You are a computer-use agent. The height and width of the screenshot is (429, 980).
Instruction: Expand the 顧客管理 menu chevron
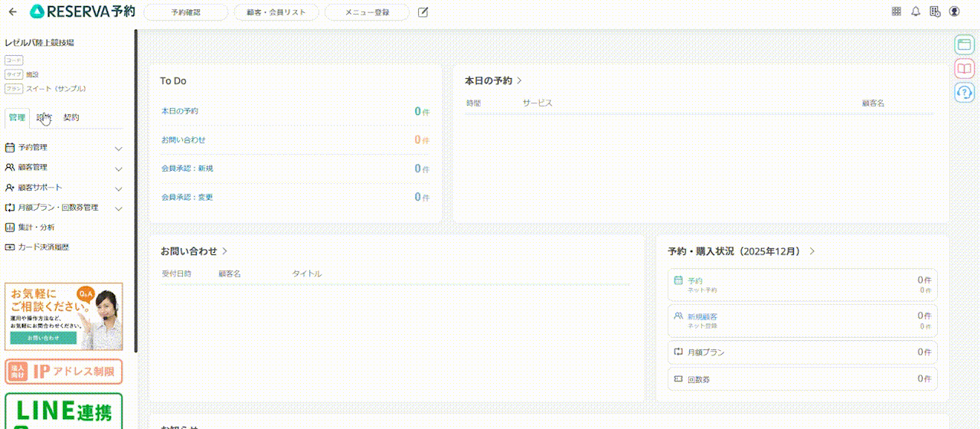point(119,168)
